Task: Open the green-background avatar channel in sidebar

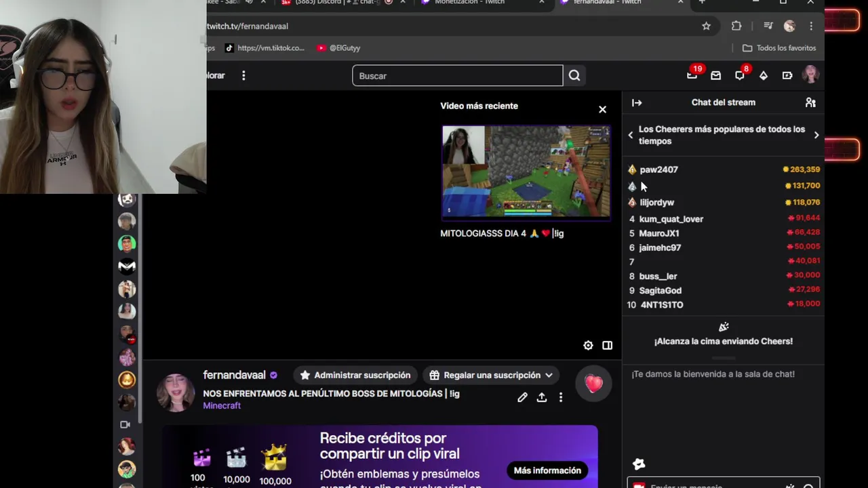Action: point(127,243)
